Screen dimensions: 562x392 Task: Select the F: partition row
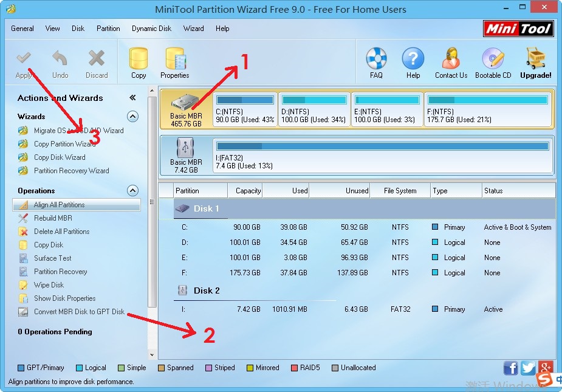tap(357, 273)
